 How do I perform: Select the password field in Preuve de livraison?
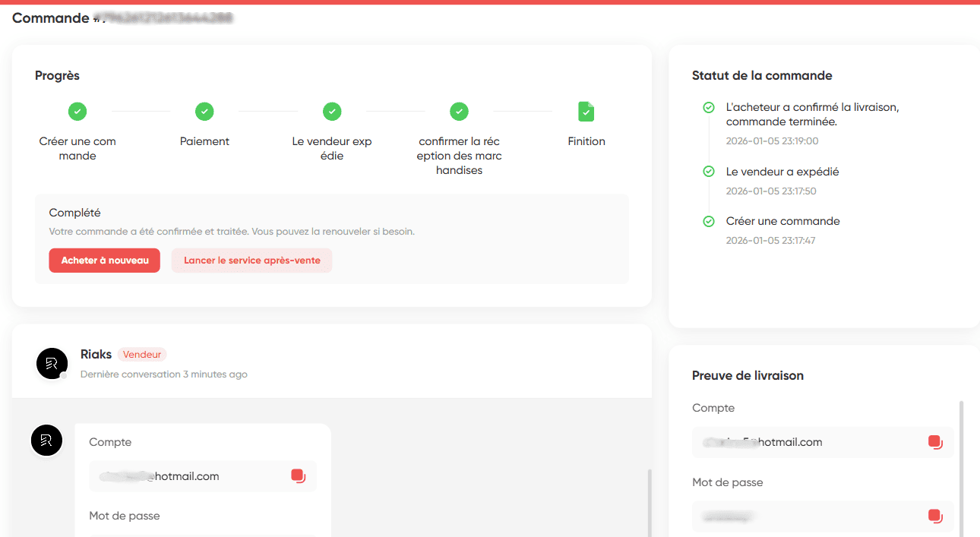[823, 516]
